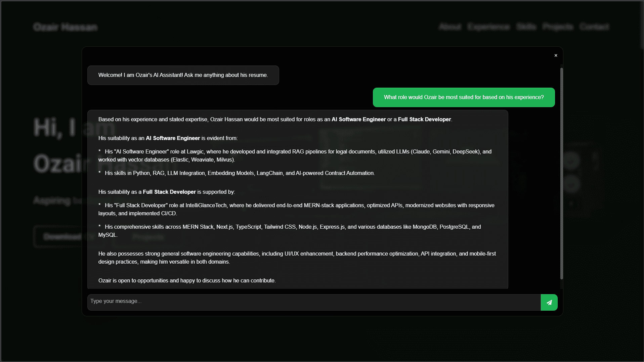Screen dimensions: 644x362
Task: Open the About navigation link
Action: tap(450, 27)
